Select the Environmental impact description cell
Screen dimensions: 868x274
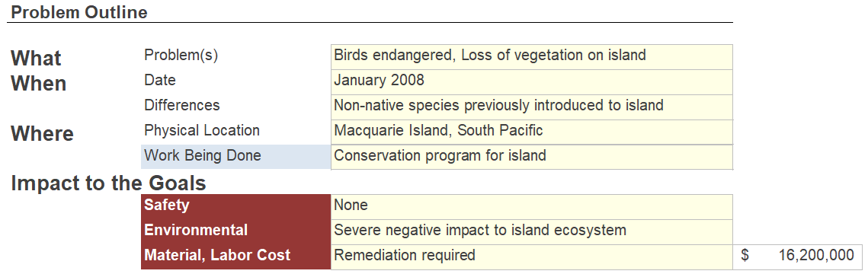[x=531, y=232]
